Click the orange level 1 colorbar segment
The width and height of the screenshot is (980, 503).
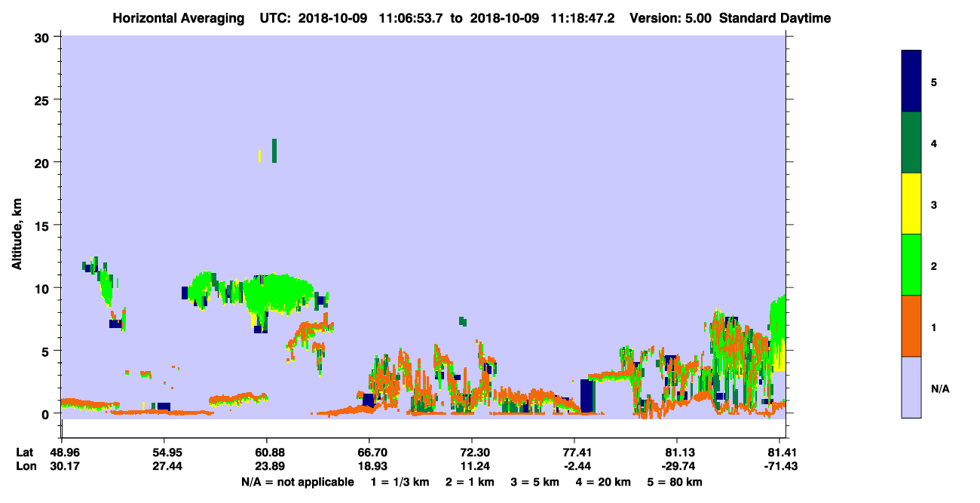tap(911, 326)
